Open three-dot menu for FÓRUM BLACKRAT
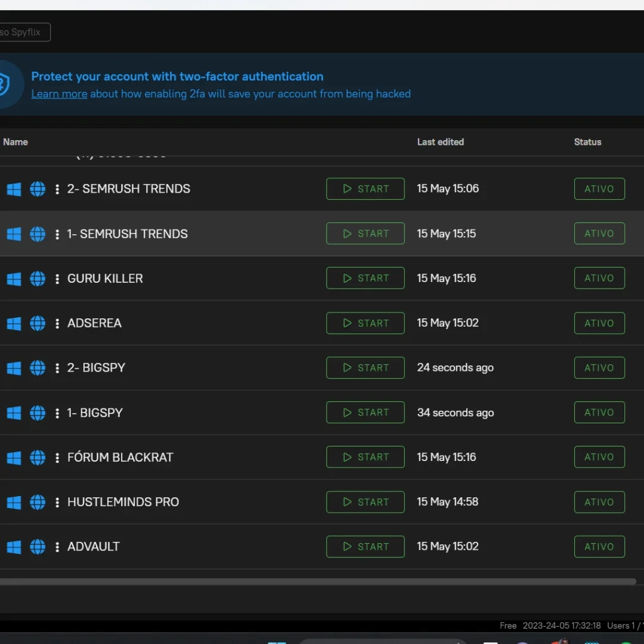 (57, 457)
